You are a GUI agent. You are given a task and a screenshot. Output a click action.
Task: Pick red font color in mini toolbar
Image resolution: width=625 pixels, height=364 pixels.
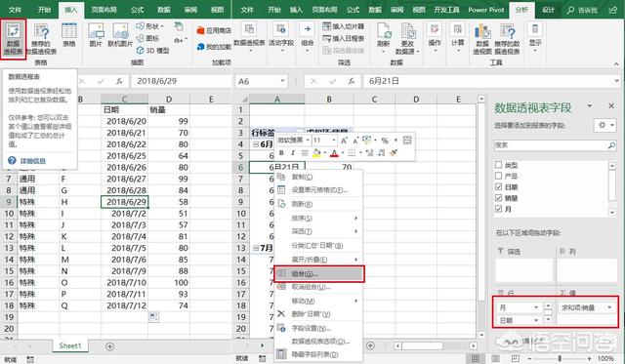[x=334, y=153]
